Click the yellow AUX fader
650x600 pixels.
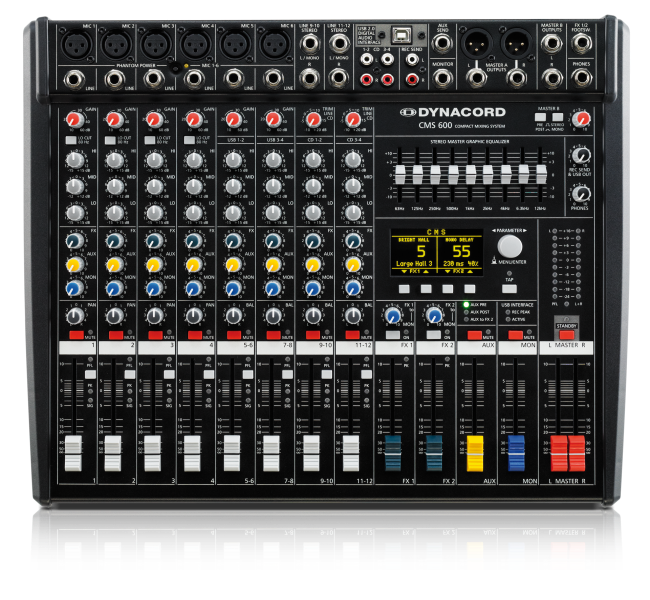point(475,453)
